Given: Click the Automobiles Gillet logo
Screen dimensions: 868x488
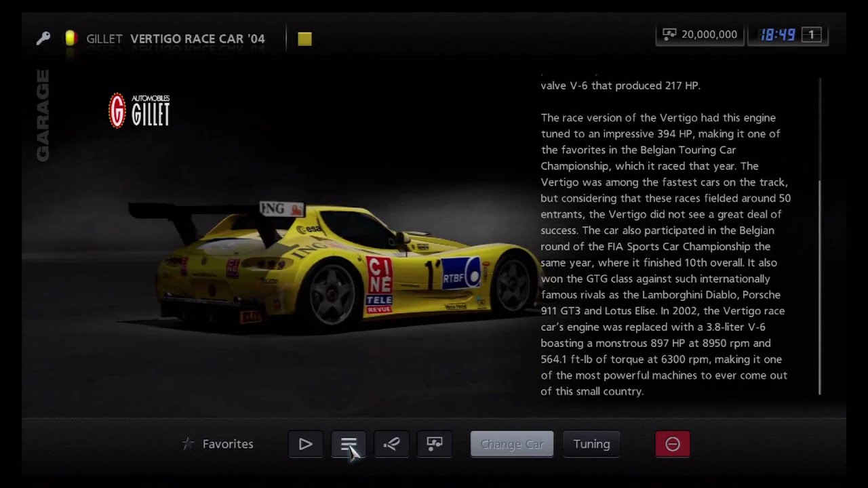Looking at the screenshot, I should point(139,110).
